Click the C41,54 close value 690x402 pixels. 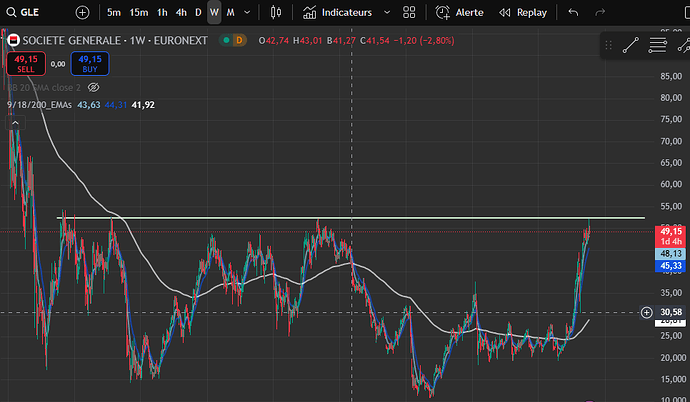(x=374, y=40)
